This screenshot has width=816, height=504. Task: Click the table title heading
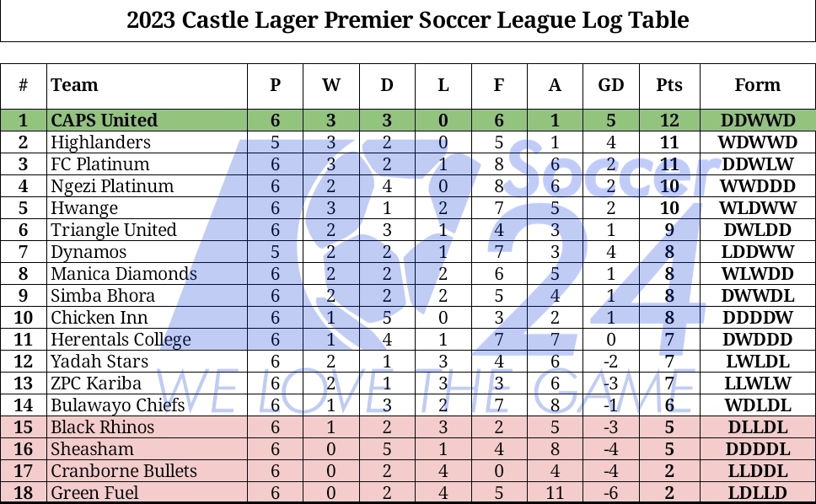click(x=408, y=20)
